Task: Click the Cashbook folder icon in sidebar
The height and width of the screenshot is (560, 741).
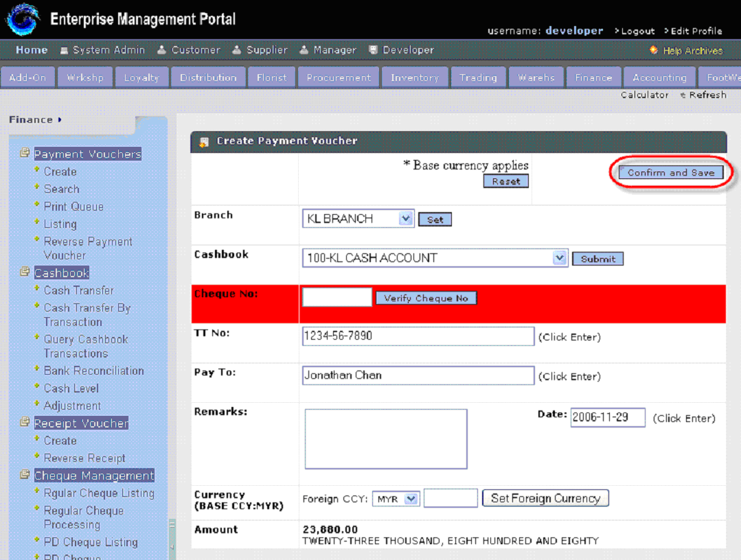Action: [25, 272]
